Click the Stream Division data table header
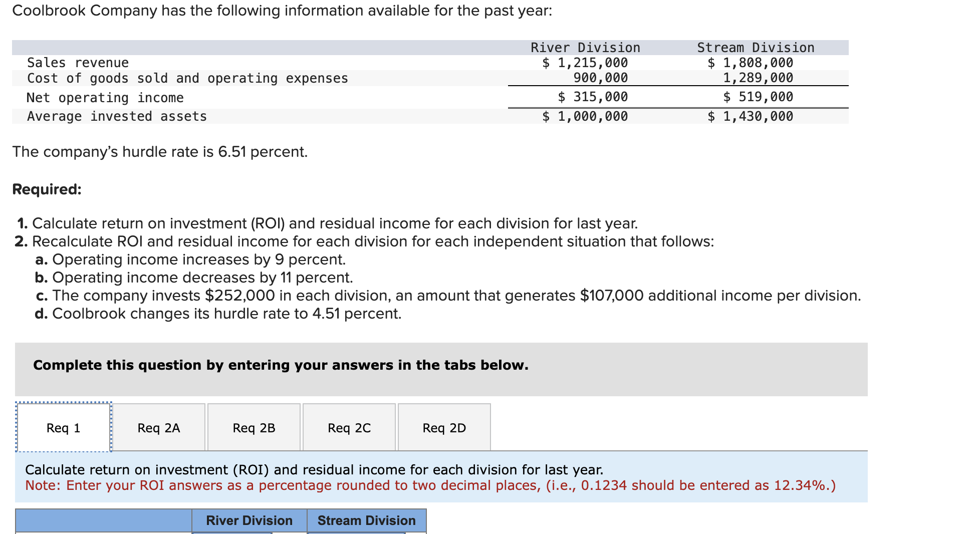This screenshot has width=980, height=534. tap(756, 48)
